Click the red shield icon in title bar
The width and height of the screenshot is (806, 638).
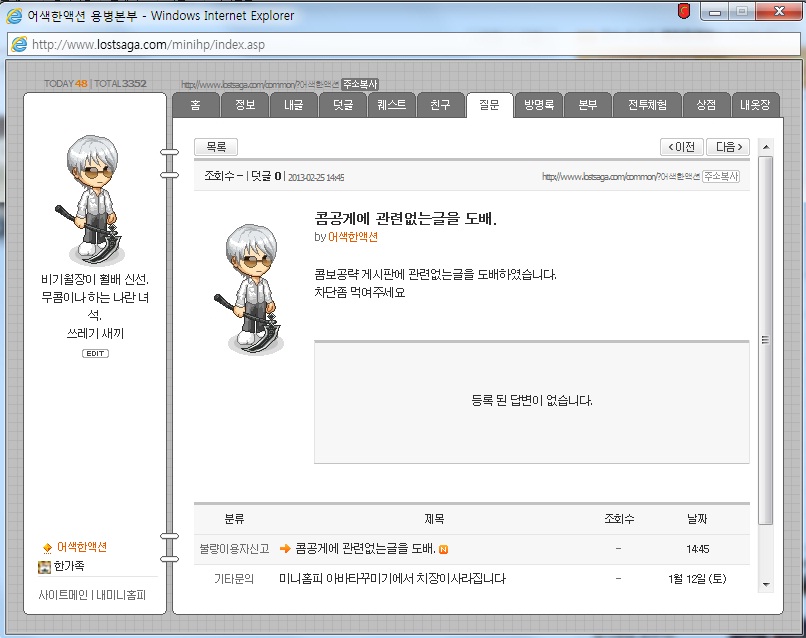click(x=684, y=11)
